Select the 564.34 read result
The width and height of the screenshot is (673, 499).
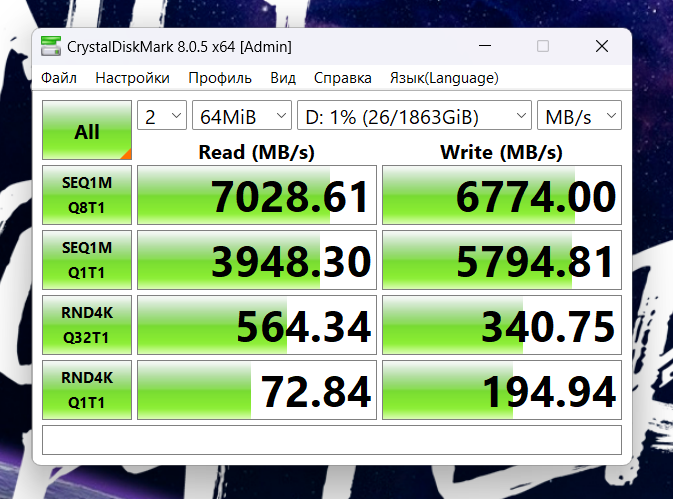[x=257, y=325]
